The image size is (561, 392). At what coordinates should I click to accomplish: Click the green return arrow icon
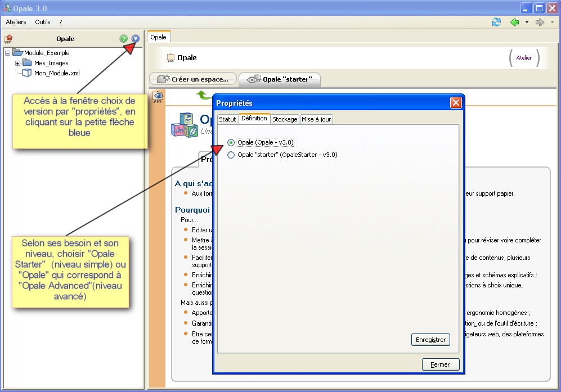204,95
